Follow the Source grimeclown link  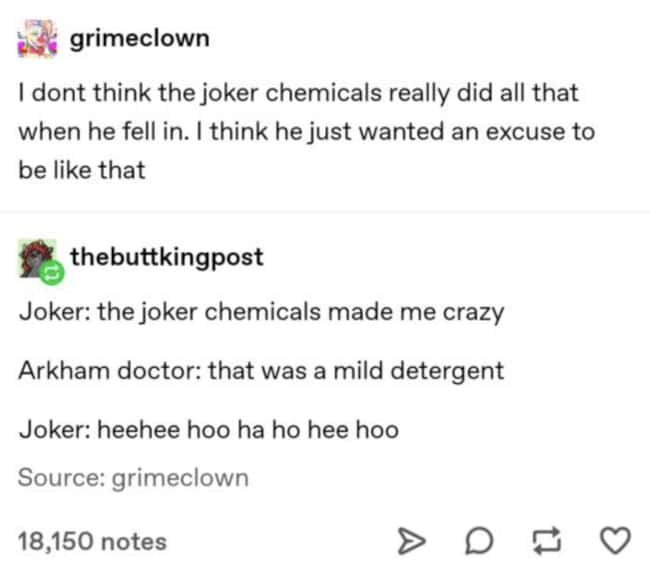(x=180, y=478)
